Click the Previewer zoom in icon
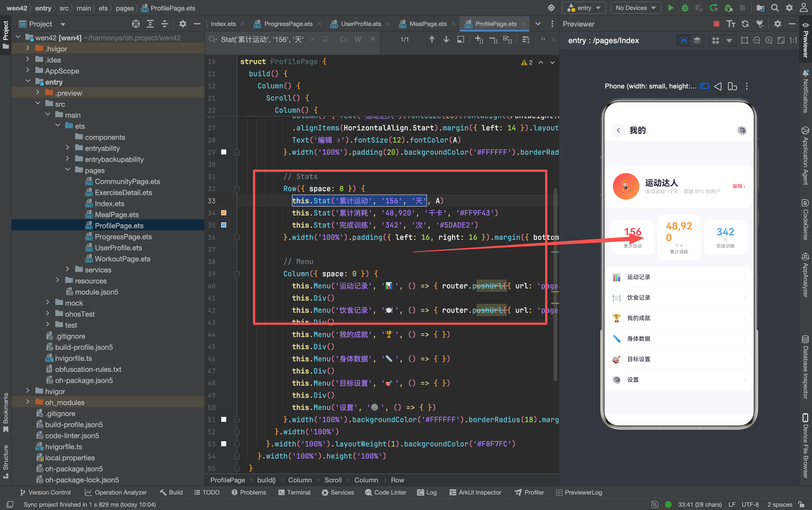 (x=769, y=41)
